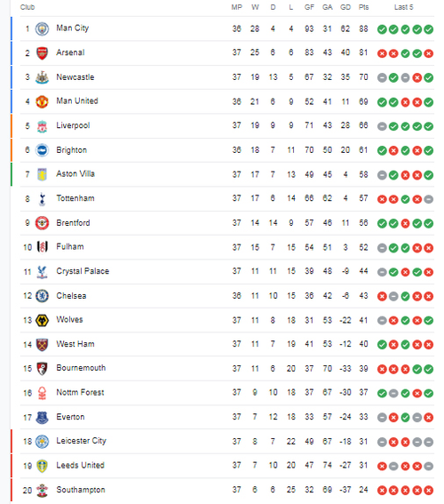Click Tottenham's most recent draw indicator

(x=429, y=199)
